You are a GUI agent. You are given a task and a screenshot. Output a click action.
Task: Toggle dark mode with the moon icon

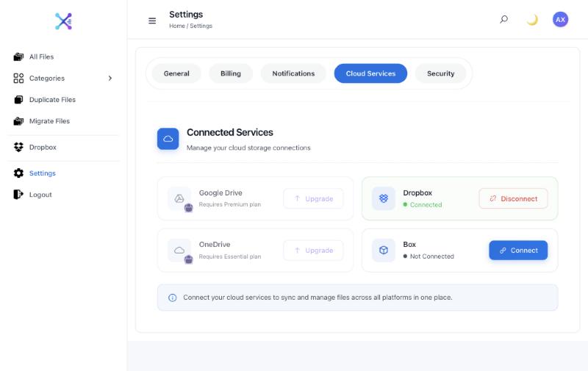pos(532,20)
